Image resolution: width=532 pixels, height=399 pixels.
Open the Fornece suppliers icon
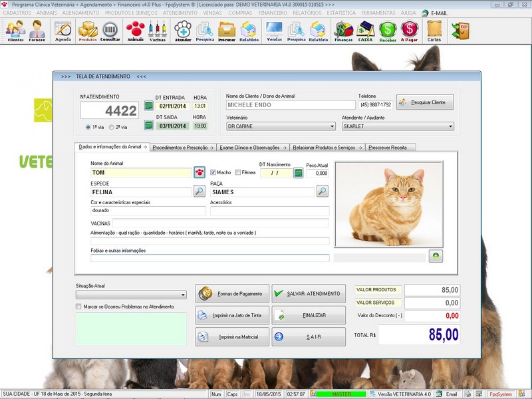pos(37,31)
